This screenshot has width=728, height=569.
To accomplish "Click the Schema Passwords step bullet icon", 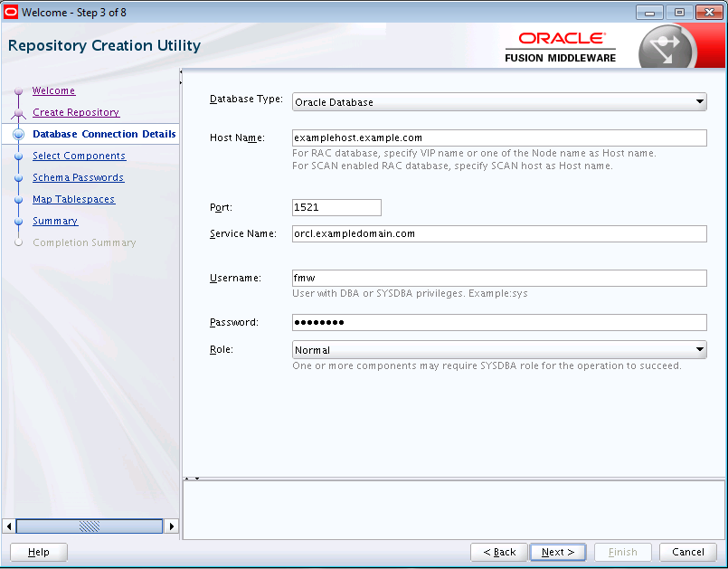I will click(19, 178).
